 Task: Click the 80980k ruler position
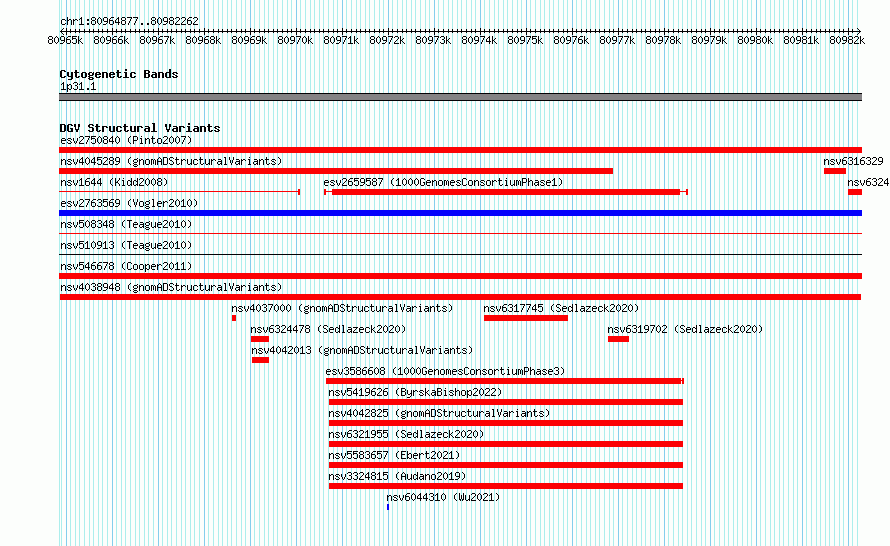(x=755, y=40)
